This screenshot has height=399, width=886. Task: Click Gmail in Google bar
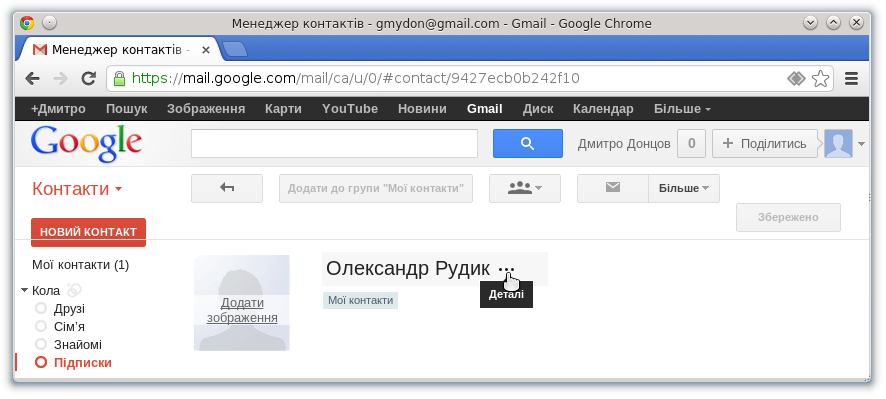click(x=485, y=109)
